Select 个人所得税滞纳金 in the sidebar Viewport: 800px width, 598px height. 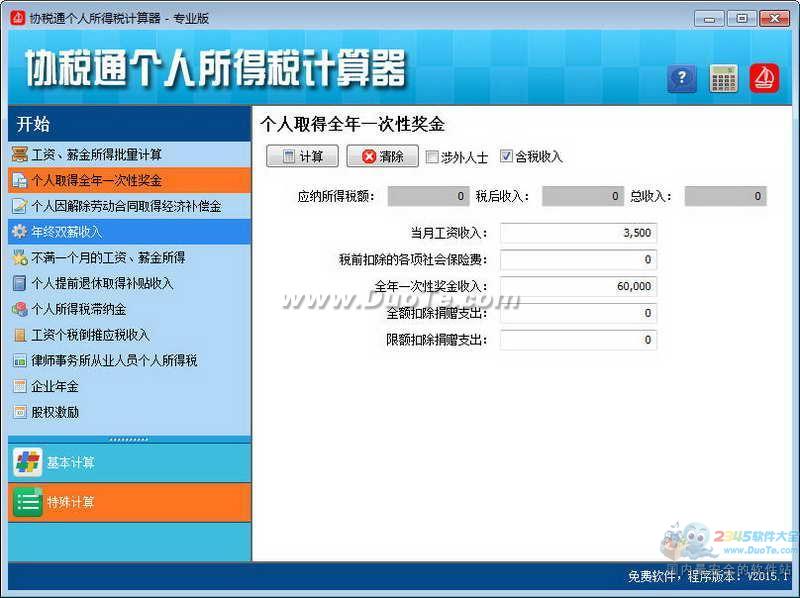tap(130, 309)
